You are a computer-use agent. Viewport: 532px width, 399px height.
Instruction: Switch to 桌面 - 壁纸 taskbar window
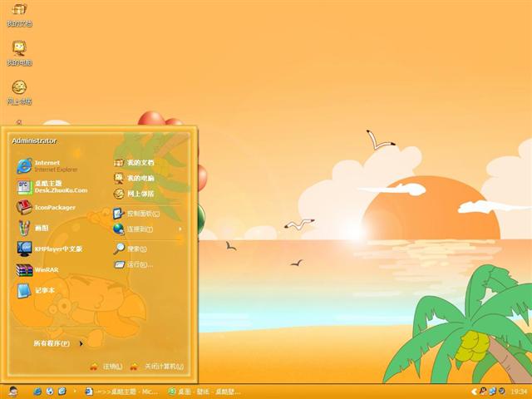[205, 392]
